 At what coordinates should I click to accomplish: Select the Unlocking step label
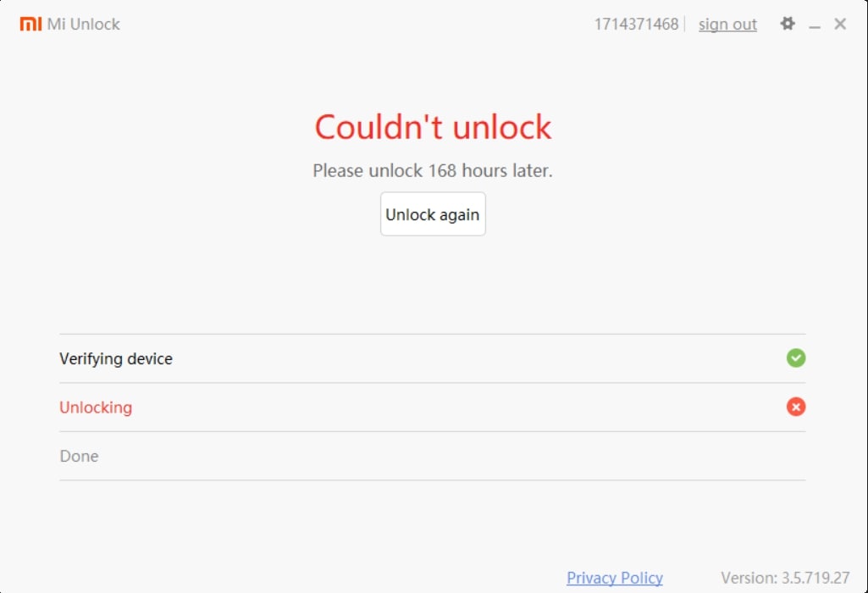95,407
